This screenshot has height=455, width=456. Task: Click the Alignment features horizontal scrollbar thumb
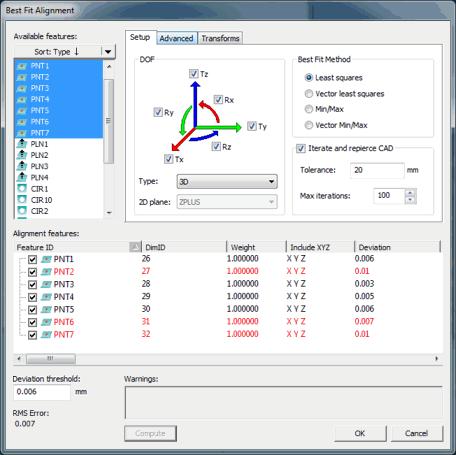pos(51,359)
